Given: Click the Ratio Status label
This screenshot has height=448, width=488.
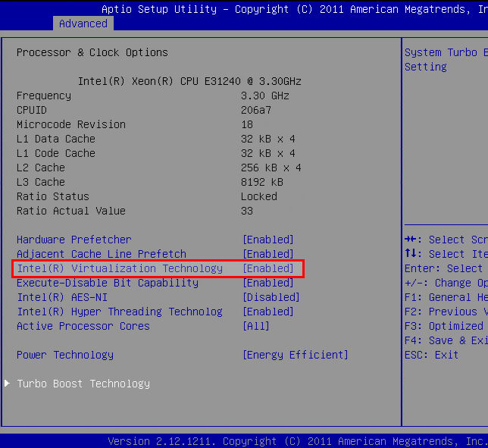Looking at the screenshot, I should [x=53, y=196].
